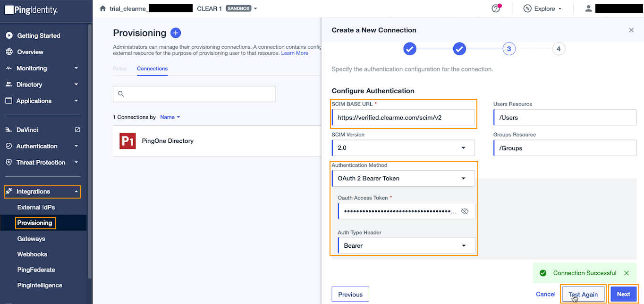Click the search magnifier icon
Image resolution: width=644 pixels, height=304 pixels.
coord(121,94)
